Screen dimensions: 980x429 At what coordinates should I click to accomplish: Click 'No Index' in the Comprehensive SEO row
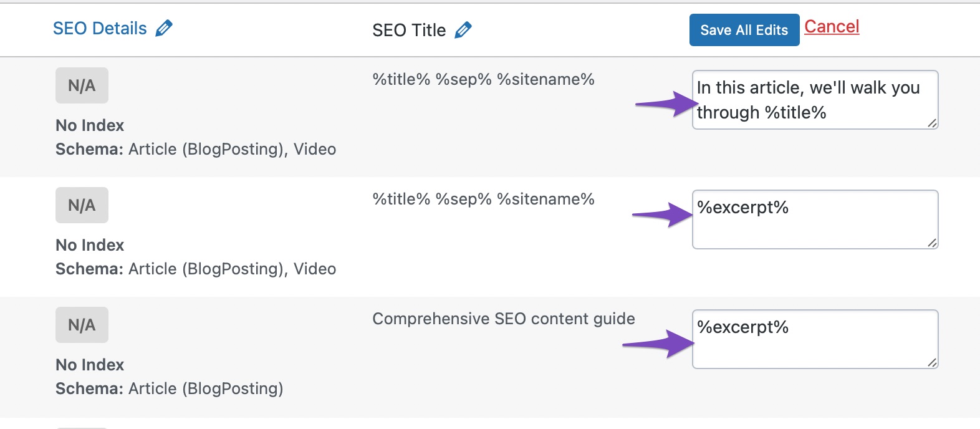click(90, 365)
